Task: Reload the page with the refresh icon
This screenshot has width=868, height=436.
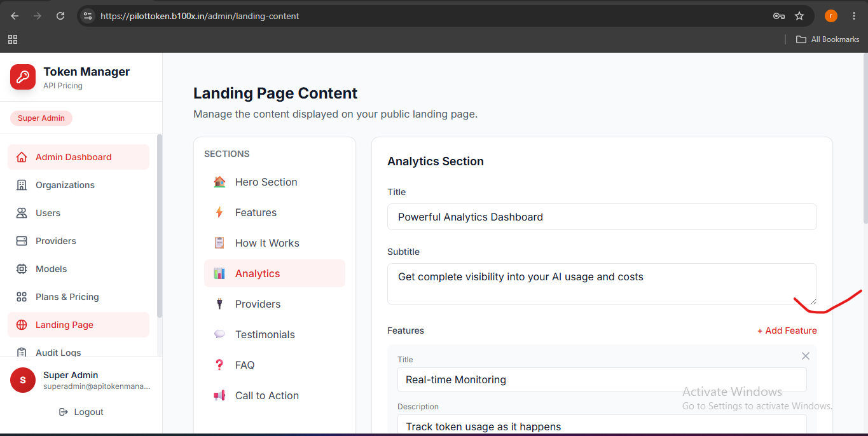Action: (60, 16)
